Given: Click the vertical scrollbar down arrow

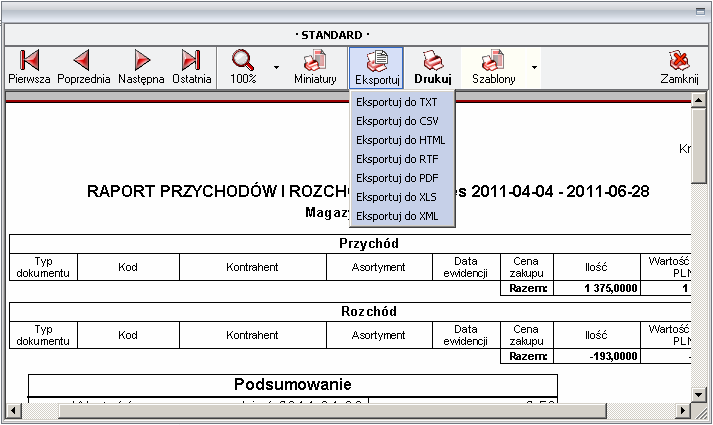Looking at the screenshot, I should tap(698, 395).
